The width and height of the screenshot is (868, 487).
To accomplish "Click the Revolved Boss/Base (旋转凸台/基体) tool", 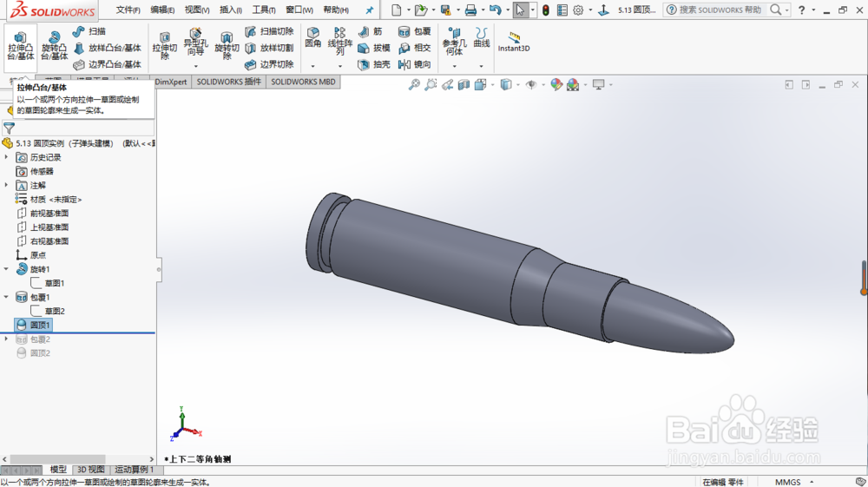I will (54, 47).
